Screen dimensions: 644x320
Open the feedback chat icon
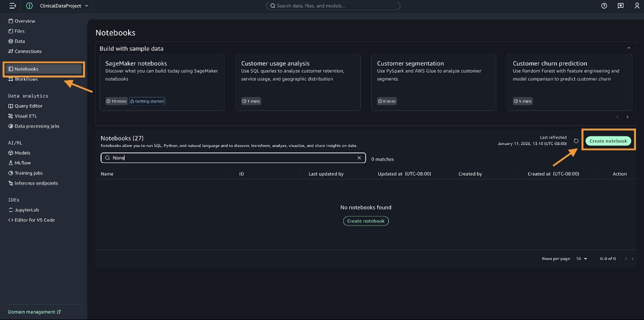pos(620,6)
